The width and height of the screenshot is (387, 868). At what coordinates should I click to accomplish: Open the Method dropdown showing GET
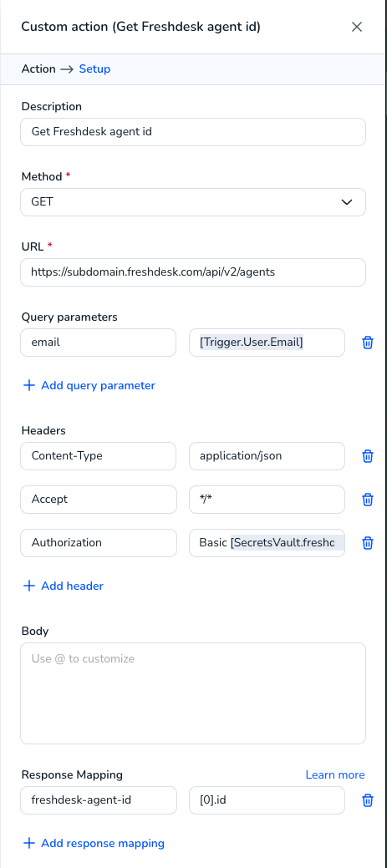[x=193, y=202]
